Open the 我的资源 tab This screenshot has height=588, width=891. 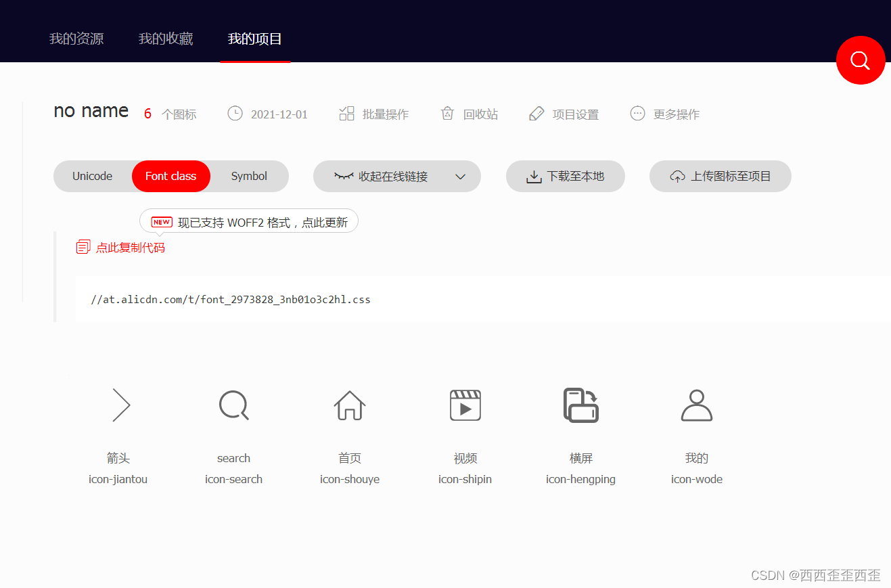pyautogui.click(x=76, y=39)
